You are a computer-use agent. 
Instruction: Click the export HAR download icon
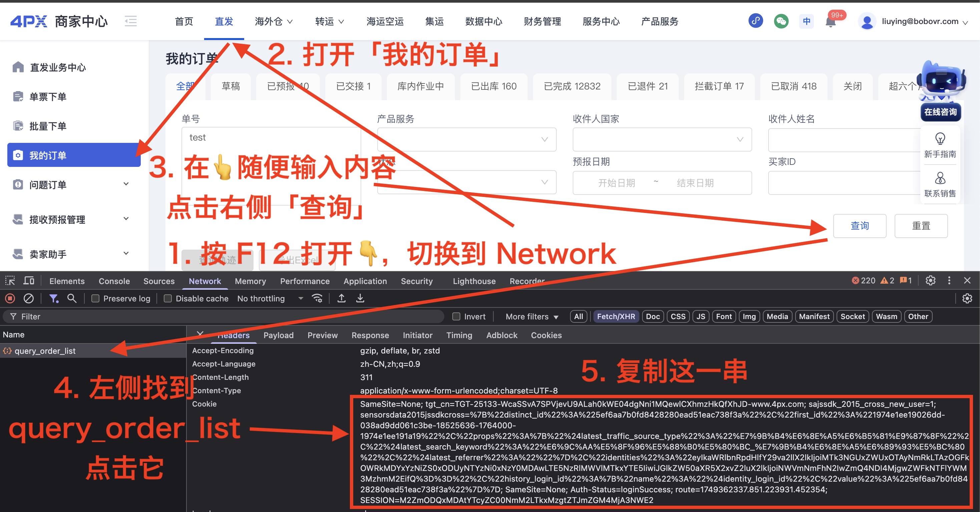(360, 298)
